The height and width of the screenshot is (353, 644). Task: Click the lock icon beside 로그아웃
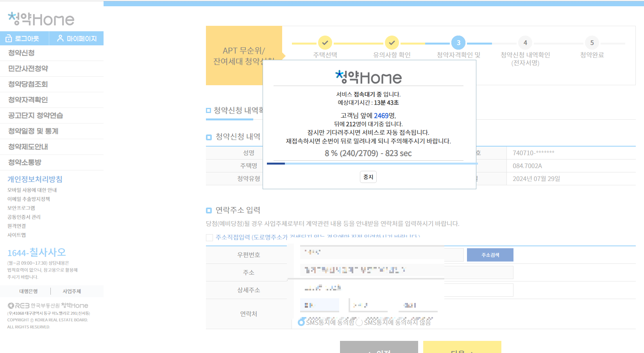(9, 38)
